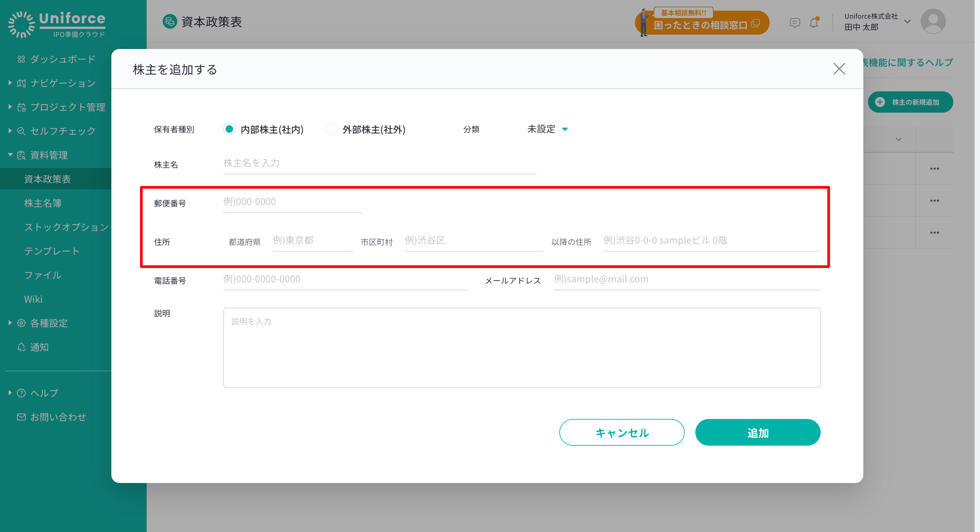Open ストックオプション in sidebar

click(67, 227)
